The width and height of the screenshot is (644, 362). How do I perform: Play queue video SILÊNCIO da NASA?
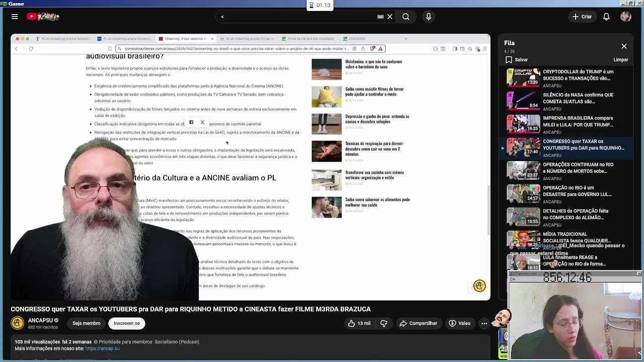click(567, 102)
